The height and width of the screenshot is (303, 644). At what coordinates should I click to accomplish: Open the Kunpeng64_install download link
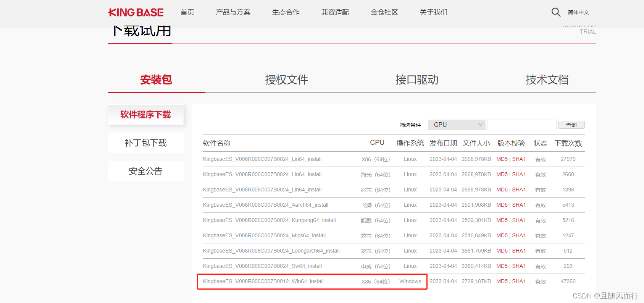coord(270,220)
